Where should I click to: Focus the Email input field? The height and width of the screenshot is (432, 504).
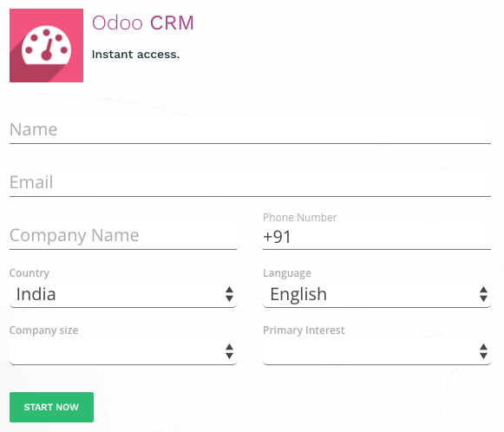click(250, 182)
